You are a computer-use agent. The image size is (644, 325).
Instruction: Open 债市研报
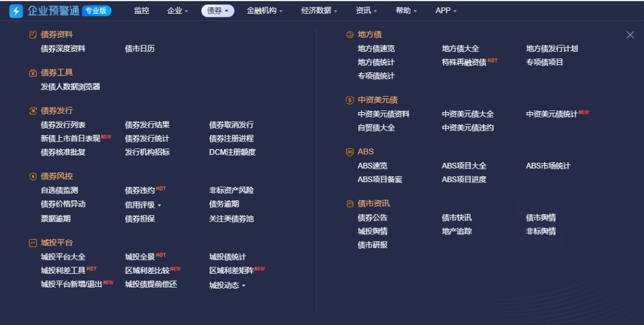point(373,245)
